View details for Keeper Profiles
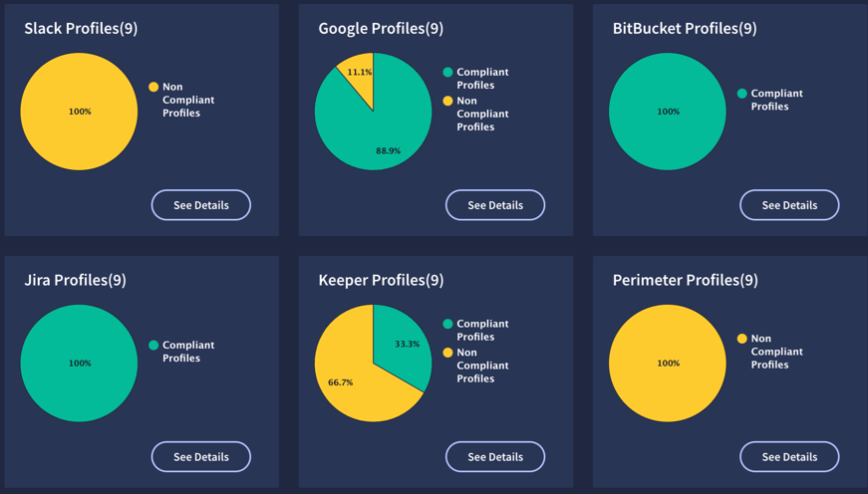868x494 pixels. pos(495,457)
